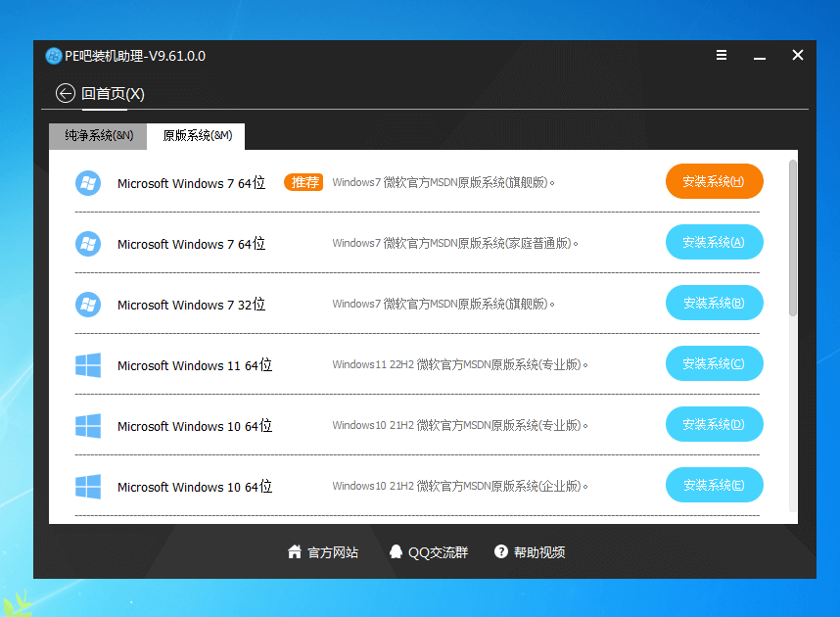The height and width of the screenshot is (617, 840).
Task: Select the 原版系统(&M) tab
Action: point(197,135)
